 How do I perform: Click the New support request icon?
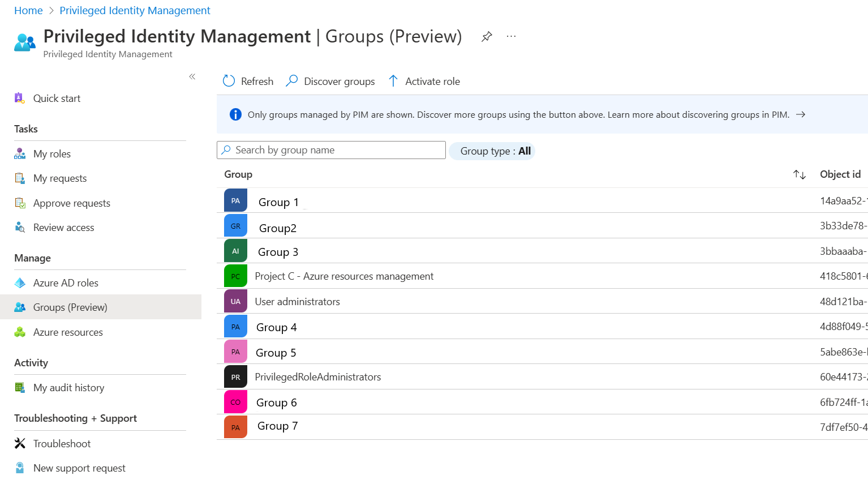(x=20, y=468)
